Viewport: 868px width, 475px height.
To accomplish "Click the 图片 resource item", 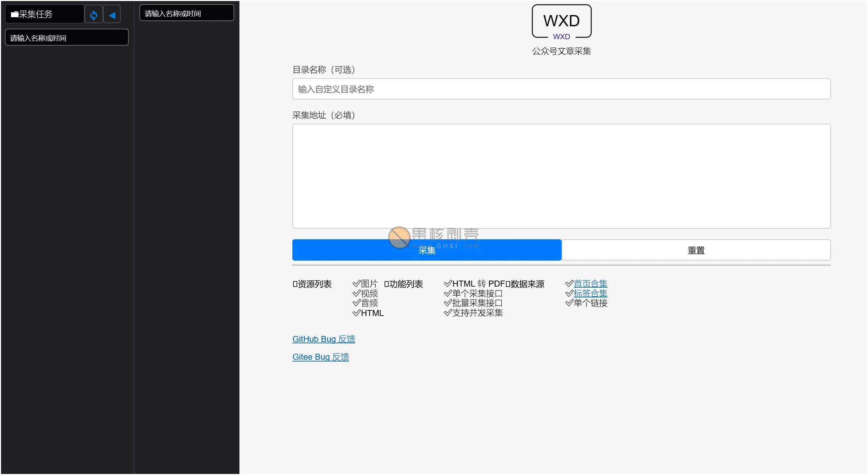I will (x=365, y=283).
